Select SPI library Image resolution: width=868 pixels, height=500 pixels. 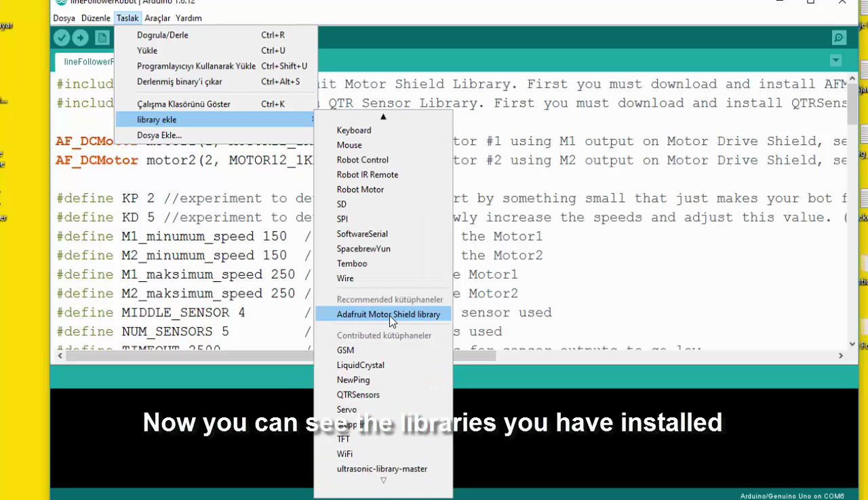tap(383, 220)
